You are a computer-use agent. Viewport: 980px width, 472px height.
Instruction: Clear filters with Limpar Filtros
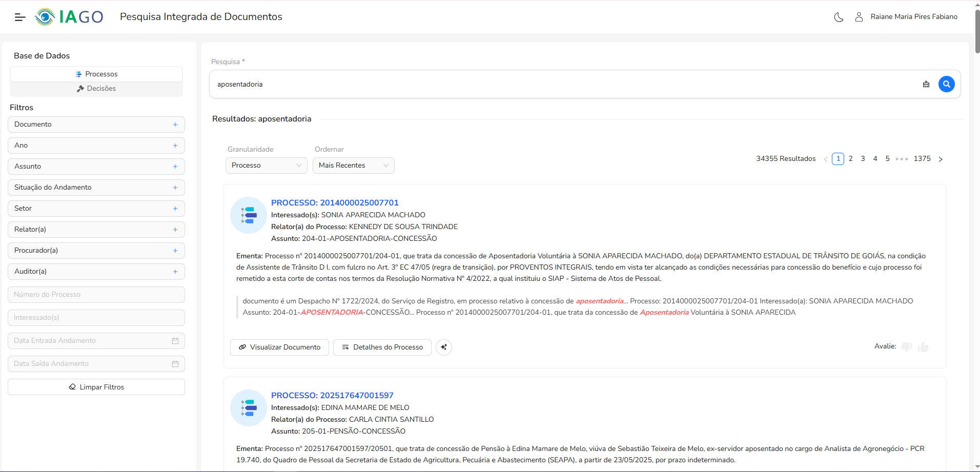(x=96, y=387)
